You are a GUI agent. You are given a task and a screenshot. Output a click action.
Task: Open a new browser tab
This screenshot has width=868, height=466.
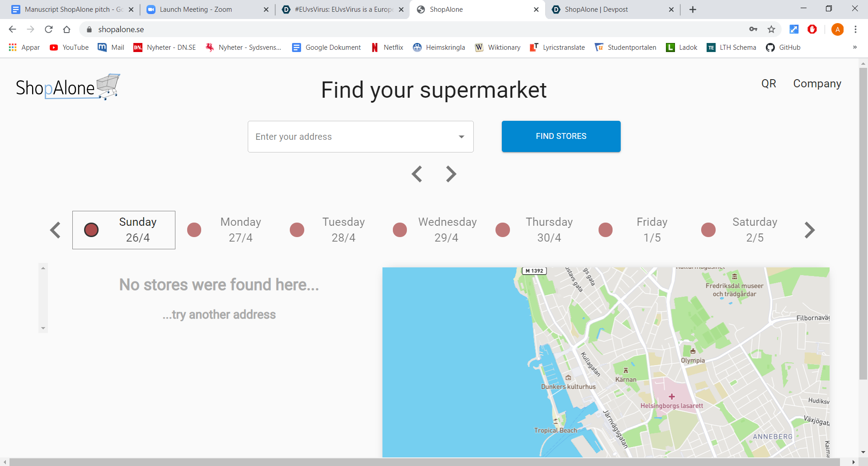pos(693,10)
